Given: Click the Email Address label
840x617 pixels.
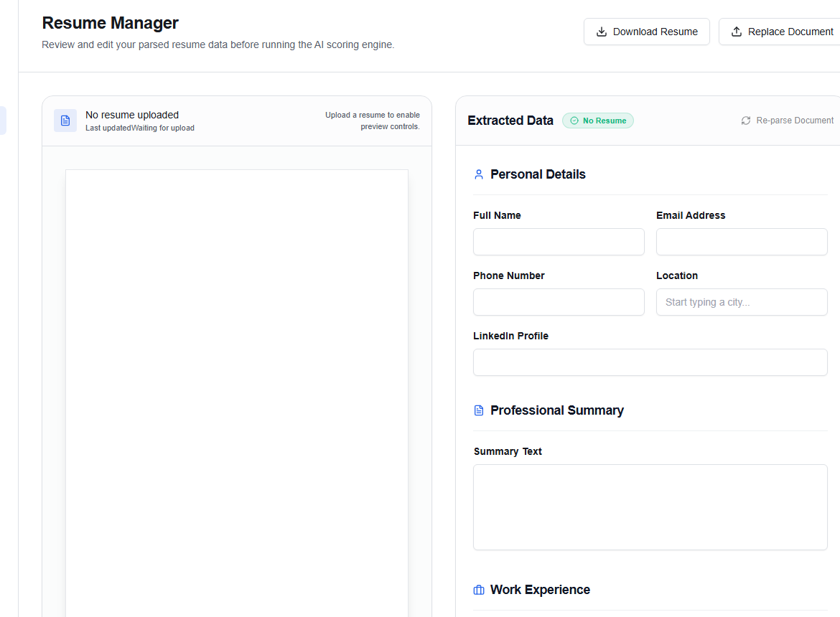Looking at the screenshot, I should coord(691,215).
